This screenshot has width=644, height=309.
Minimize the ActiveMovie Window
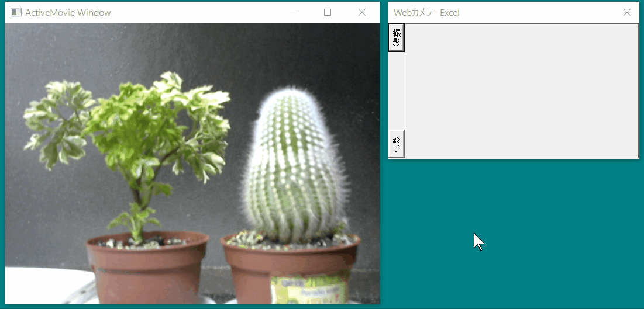pyautogui.click(x=294, y=12)
